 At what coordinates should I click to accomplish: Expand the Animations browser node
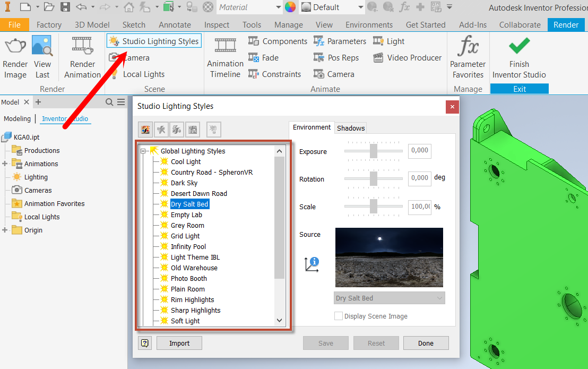click(x=5, y=164)
